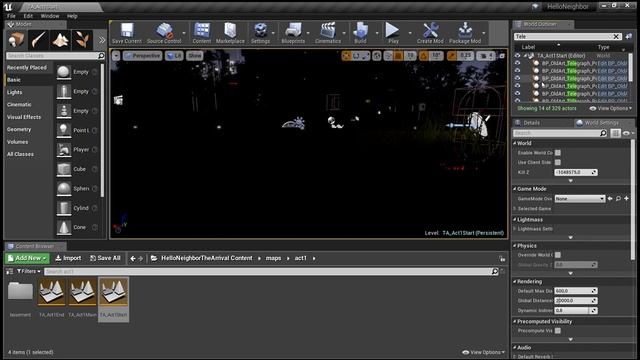640x360 pixels.
Task: Open GameMode Override dropdown
Action: click(580, 199)
